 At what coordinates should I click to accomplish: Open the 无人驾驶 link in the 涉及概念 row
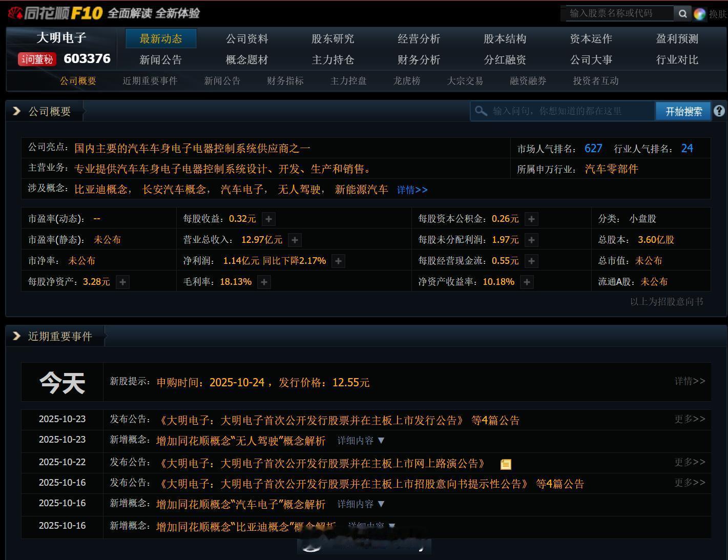coord(299,190)
